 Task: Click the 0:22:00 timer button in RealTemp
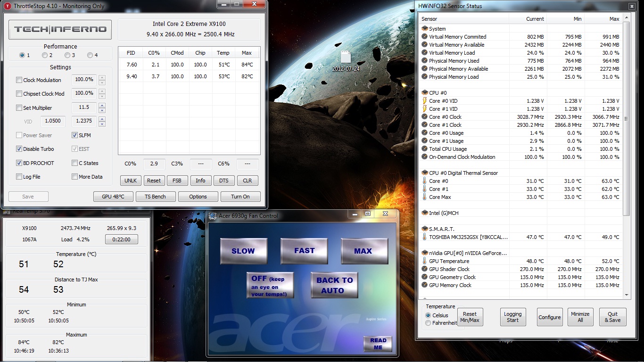(x=122, y=239)
